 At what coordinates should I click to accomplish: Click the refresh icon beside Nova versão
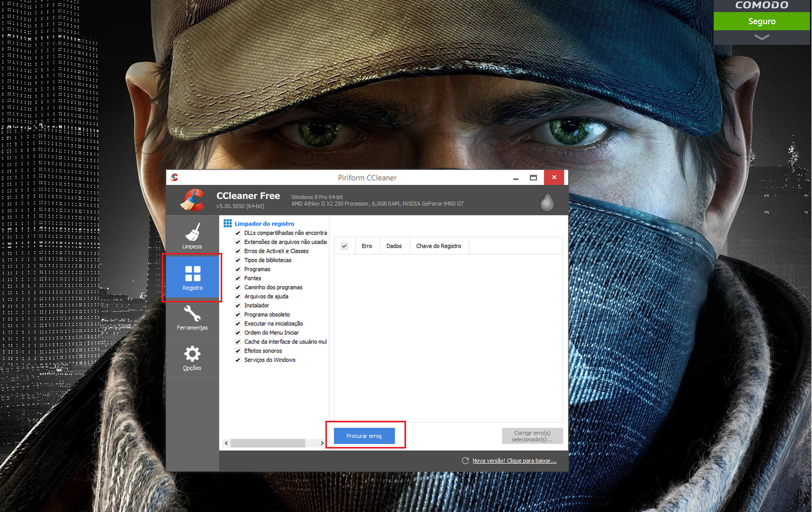coord(465,461)
